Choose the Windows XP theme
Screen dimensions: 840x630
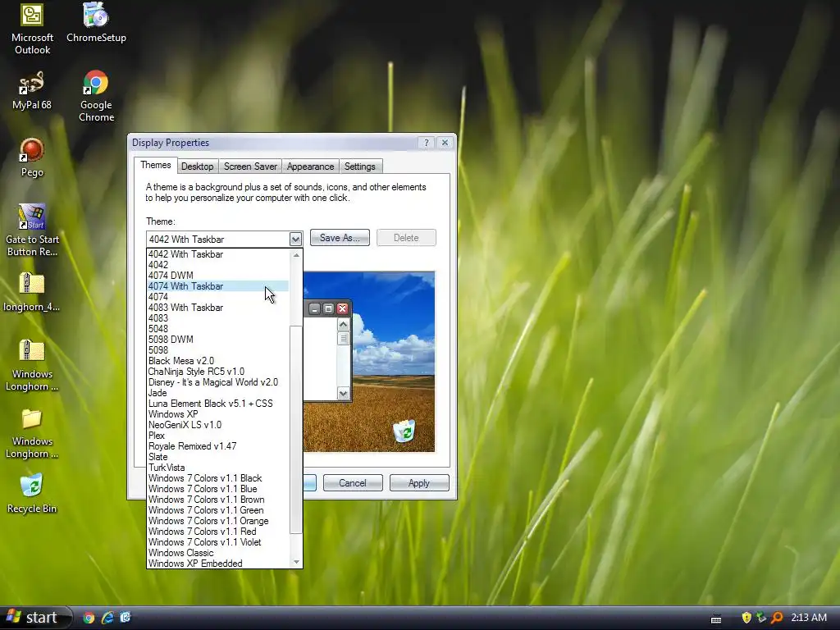pos(218,414)
